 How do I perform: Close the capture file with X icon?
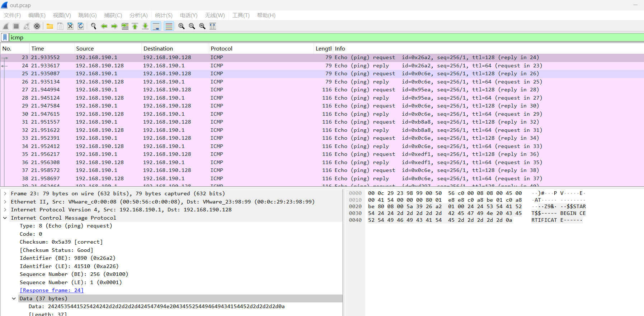click(70, 26)
